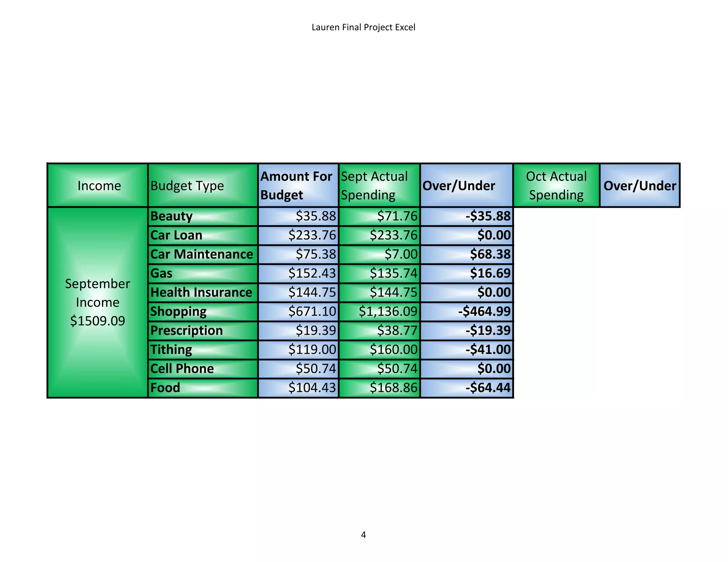Click the -$35.88 Beauty over/under value
The width and height of the screenshot is (728, 562).
pos(467,216)
